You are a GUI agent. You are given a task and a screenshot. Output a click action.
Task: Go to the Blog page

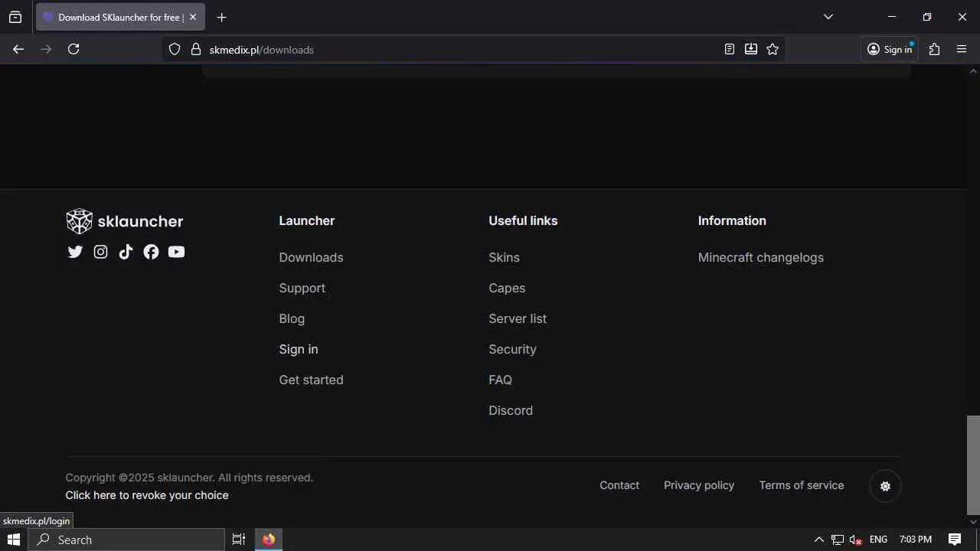pos(292,318)
